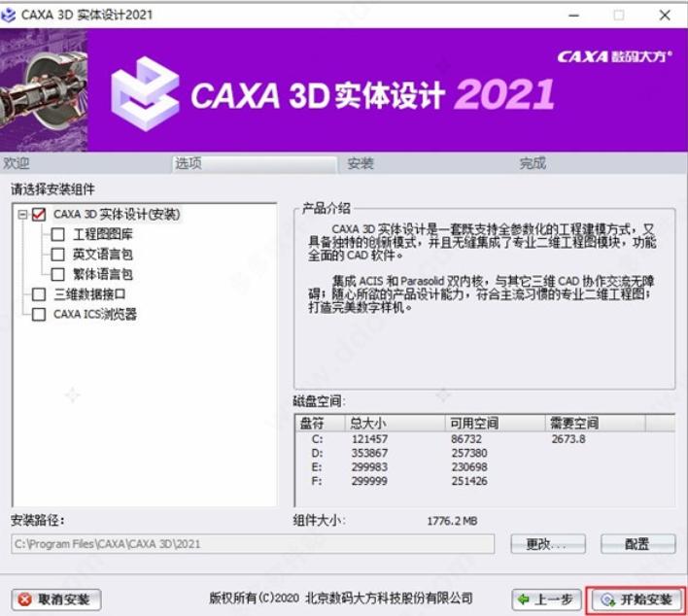688x616 pixels.
Task: Select the 三维数据接口 tree label
Action: tap(89, 294)
